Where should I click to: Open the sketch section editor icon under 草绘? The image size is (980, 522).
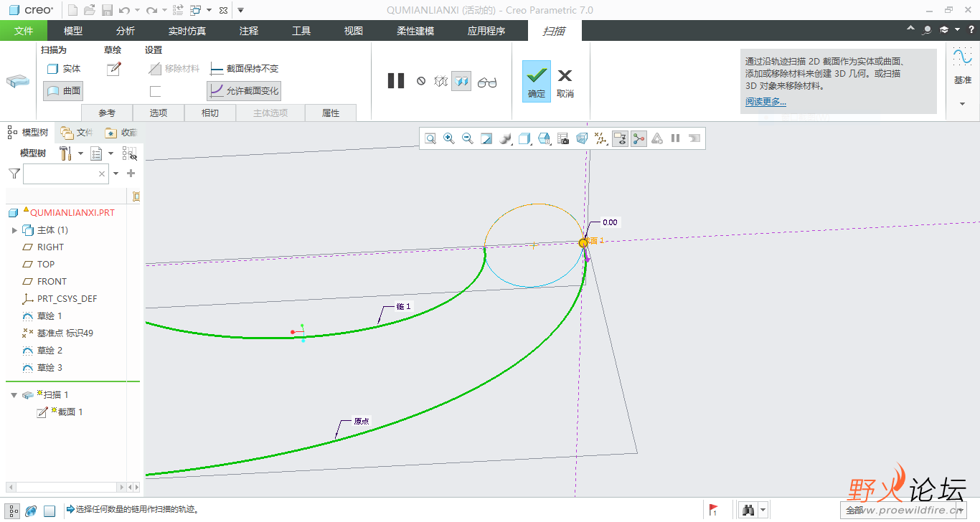pyautogui.click(x=113, y=69)
